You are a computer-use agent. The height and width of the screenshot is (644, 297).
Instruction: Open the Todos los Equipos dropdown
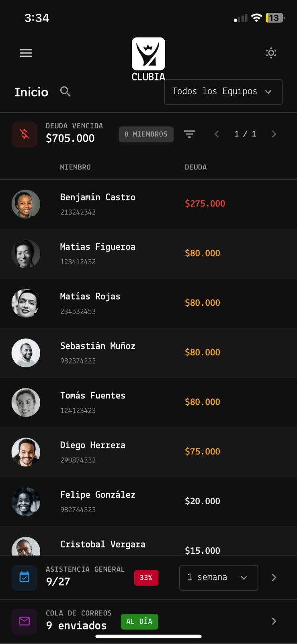[x=223, y=92]
